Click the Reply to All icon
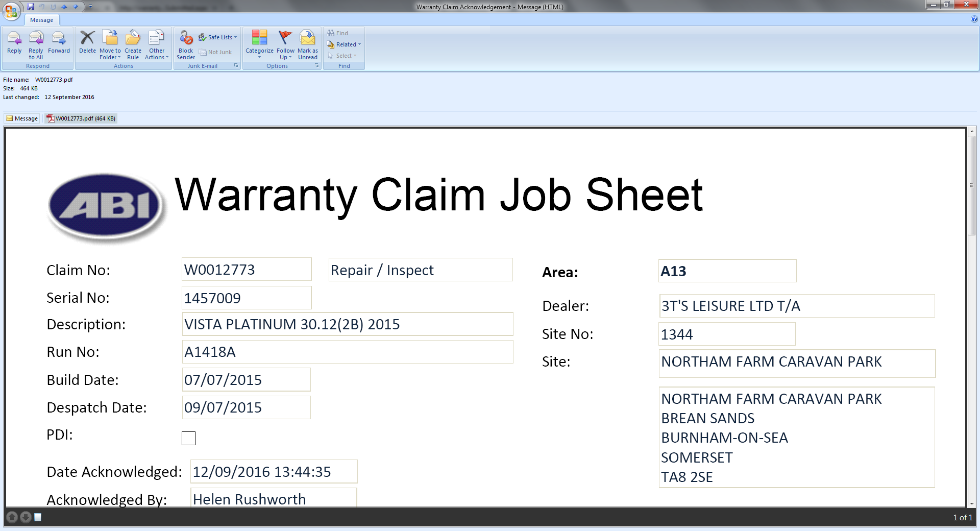Viewport: 980px width, 531px height. click(x=36, y=44)
